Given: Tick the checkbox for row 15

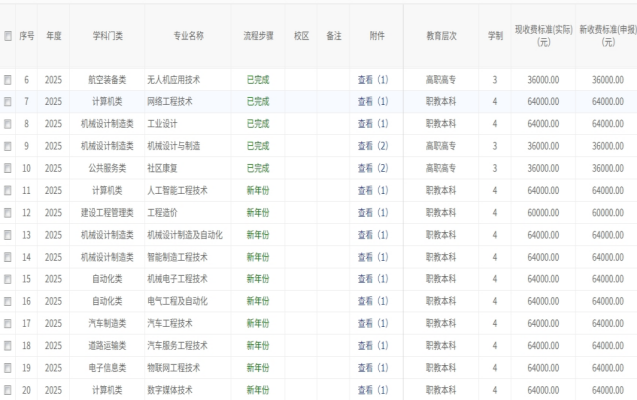Looking at the screenshot, I should point(8,279).
